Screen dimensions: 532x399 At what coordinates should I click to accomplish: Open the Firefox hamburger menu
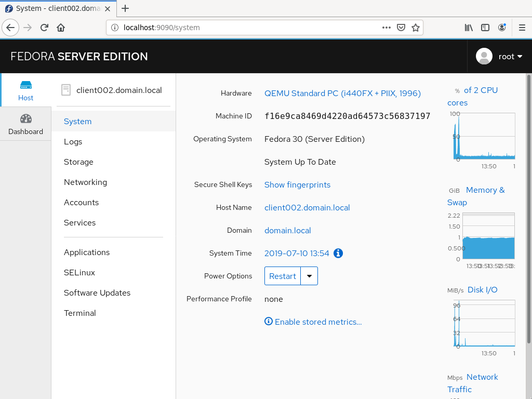522,28
